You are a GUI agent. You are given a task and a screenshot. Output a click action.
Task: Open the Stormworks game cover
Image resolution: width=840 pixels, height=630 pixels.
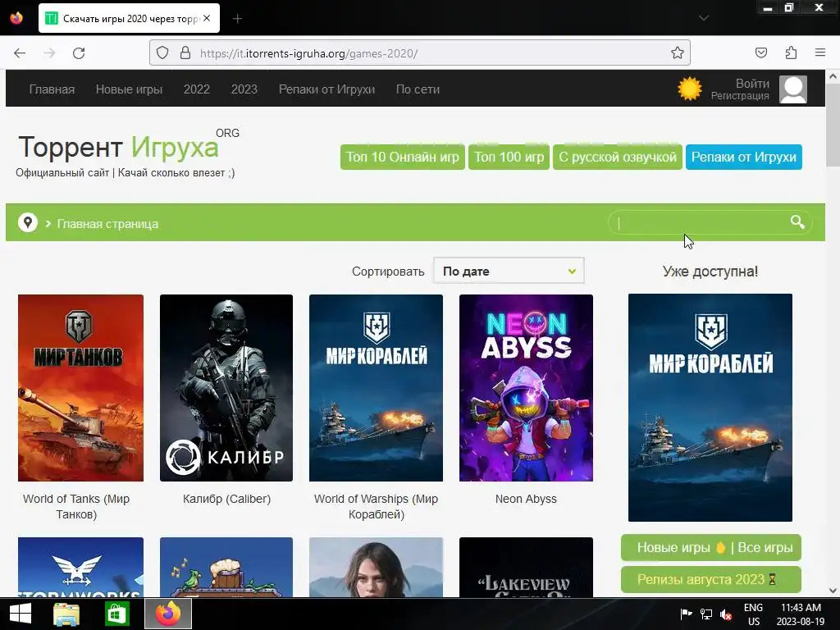point(80,567)
